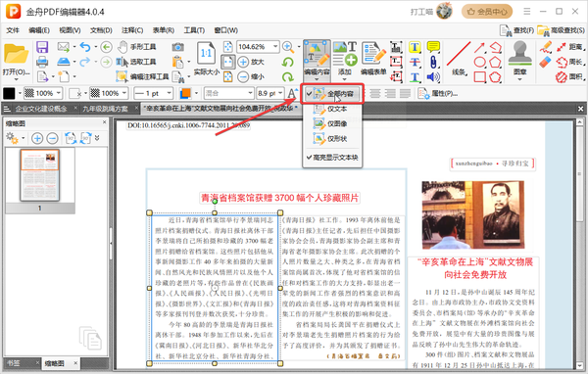Click the orange text color swatch
This screenshot has height=374, width=588.
click(185, 93)
